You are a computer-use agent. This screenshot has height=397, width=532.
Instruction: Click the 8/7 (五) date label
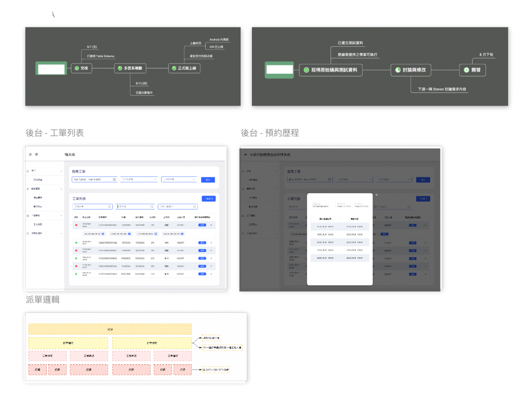pyautogui.click(x=91, y=47)
